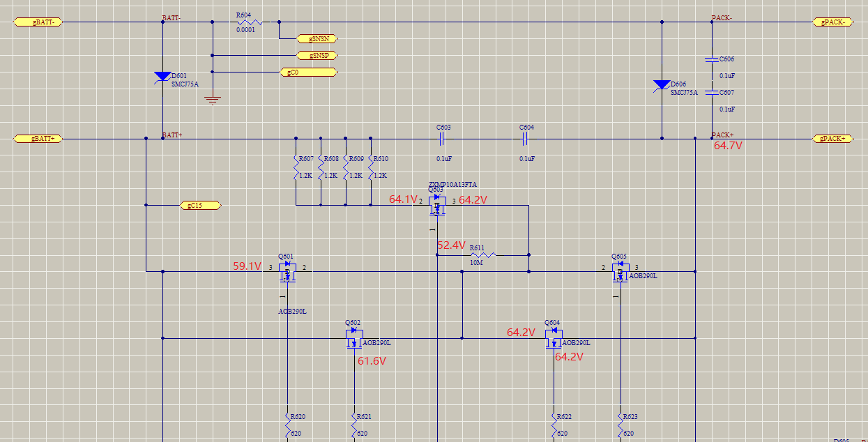Select the BATT- net label

coord(172,17)
